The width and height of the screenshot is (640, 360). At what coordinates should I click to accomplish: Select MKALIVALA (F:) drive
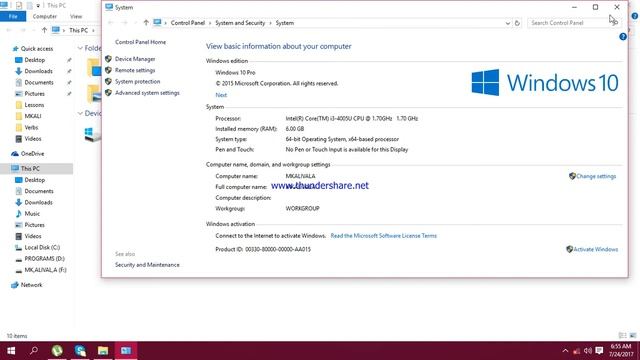(x=45, y=270)
